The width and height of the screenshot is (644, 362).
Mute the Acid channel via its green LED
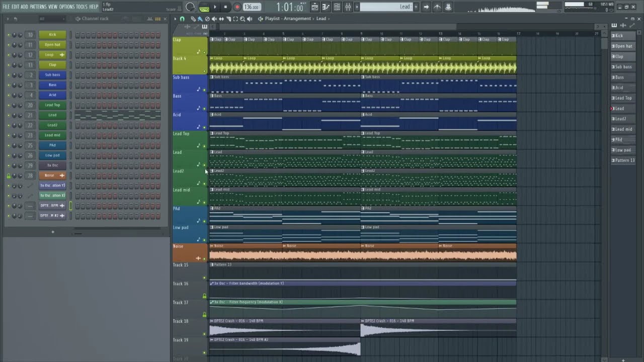coord(9,95)
